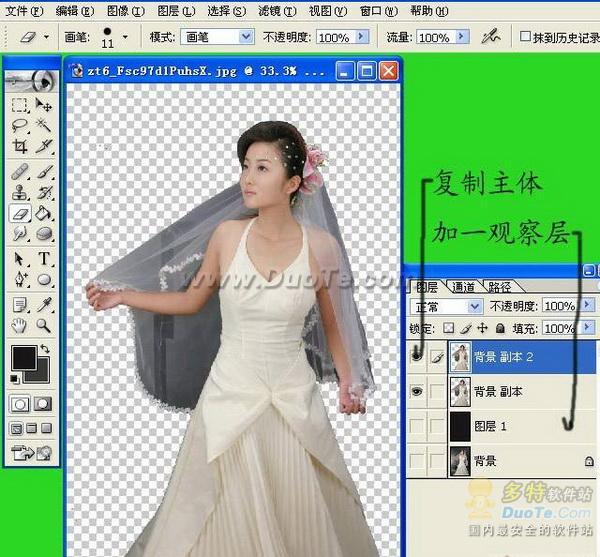
Task: Select the Path Selection arrow tool
Action: coord(19,259)
